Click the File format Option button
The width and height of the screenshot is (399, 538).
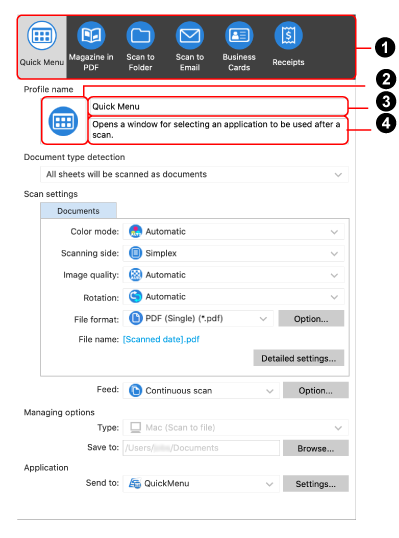click(311, 319)
